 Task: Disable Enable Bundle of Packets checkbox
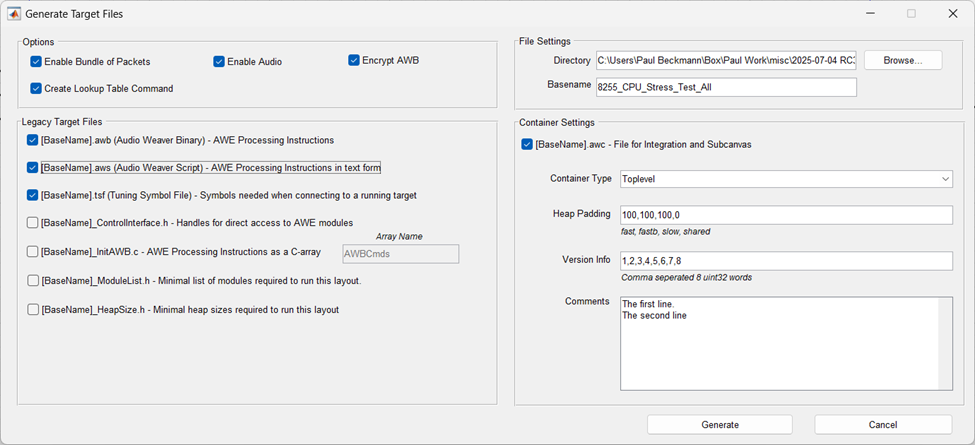(36, 62)
